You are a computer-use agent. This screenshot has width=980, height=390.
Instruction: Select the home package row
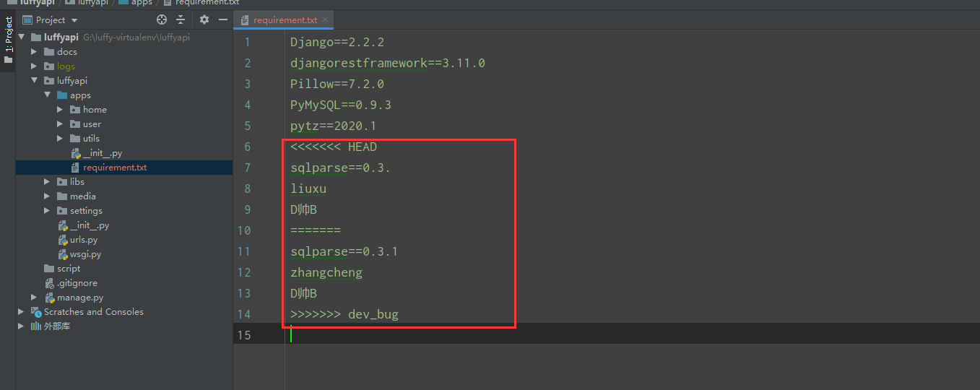124,110
